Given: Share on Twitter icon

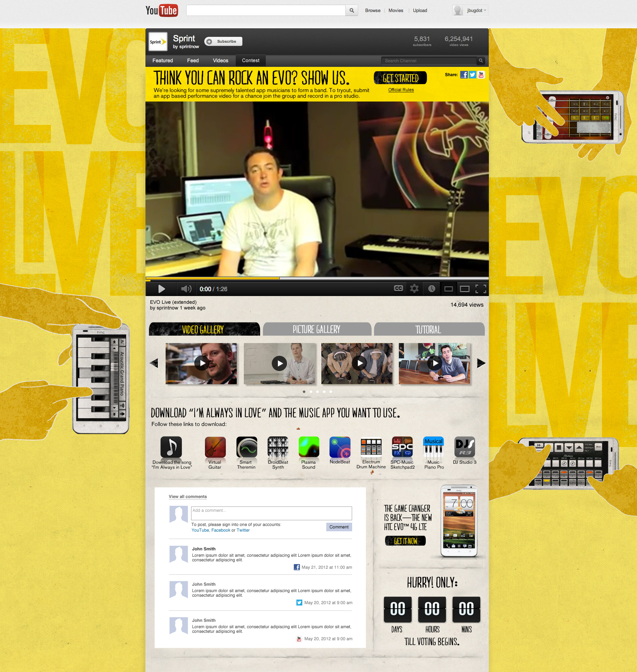Looking at the screenshot, I should [x=472, y=75].
